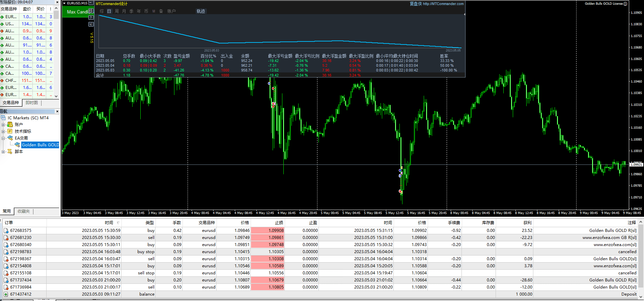This screenshot has width=644, height=301.
Task: Switch to the 收藏夹 tab in navigator
Action: click(x=24, y=211)
